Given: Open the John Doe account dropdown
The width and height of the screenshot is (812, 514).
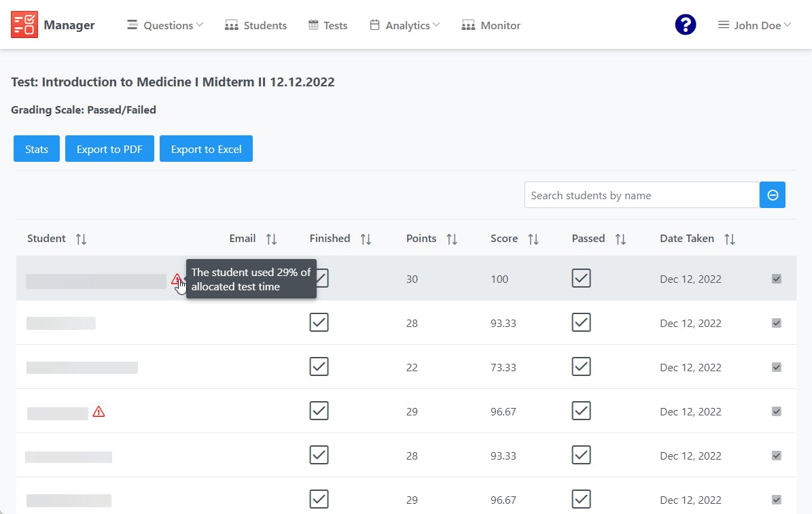Looking at the screenshot, I should click(754, 24).
